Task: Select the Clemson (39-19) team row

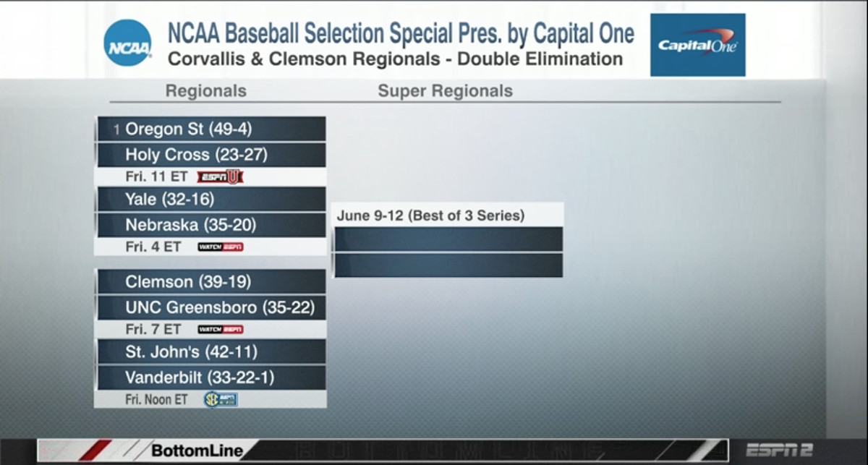Action: point(211,282)
